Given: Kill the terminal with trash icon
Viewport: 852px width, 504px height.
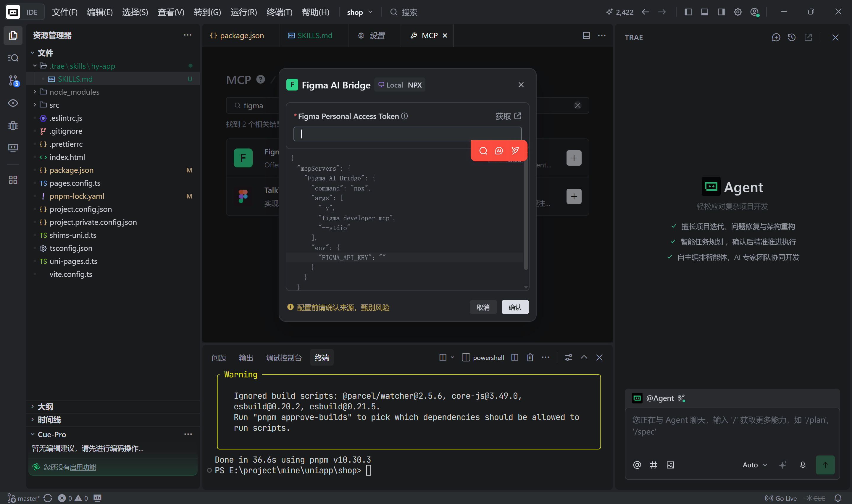Looking at the screenshot, I should tap(530, 357).
